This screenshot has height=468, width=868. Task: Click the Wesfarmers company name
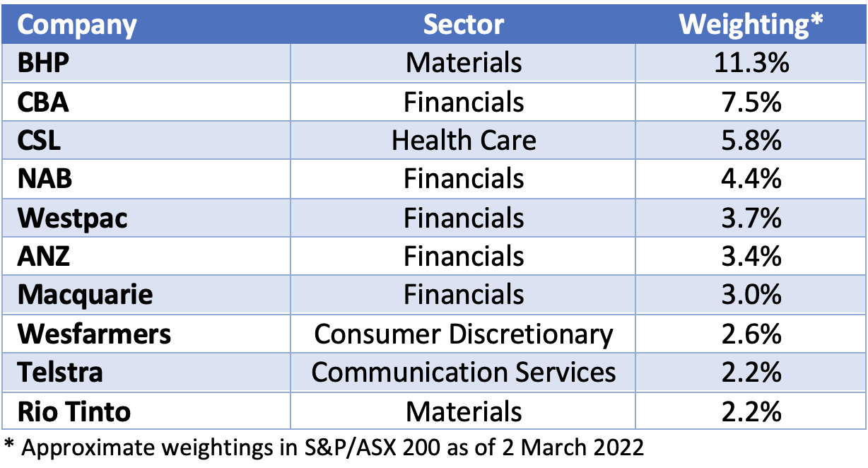[x=94, y=334]
